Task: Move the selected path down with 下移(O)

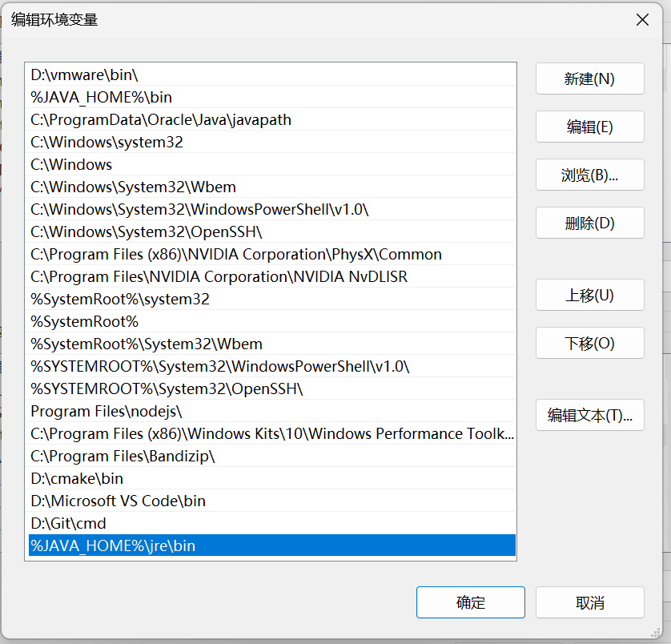Action: [589, 343]
